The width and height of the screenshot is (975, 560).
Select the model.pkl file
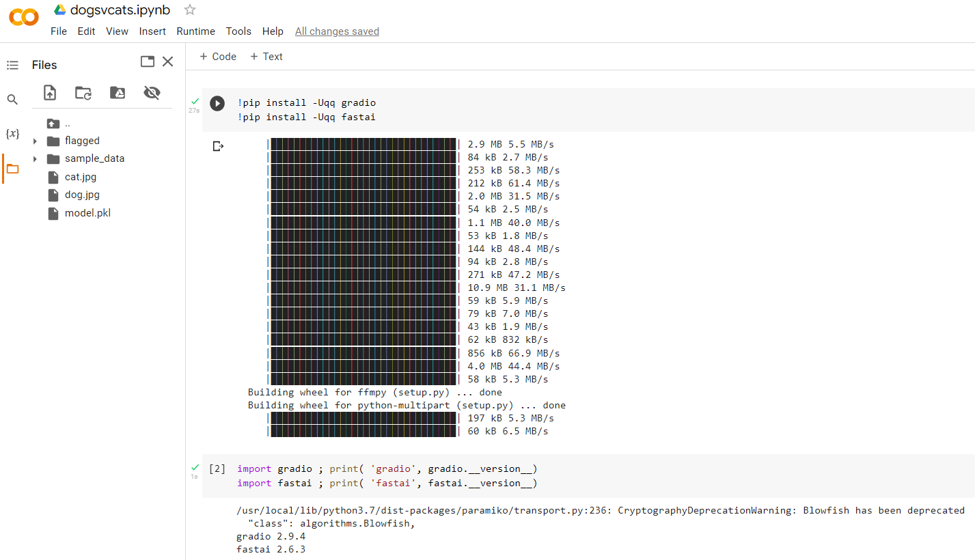(x=87, y=213)
